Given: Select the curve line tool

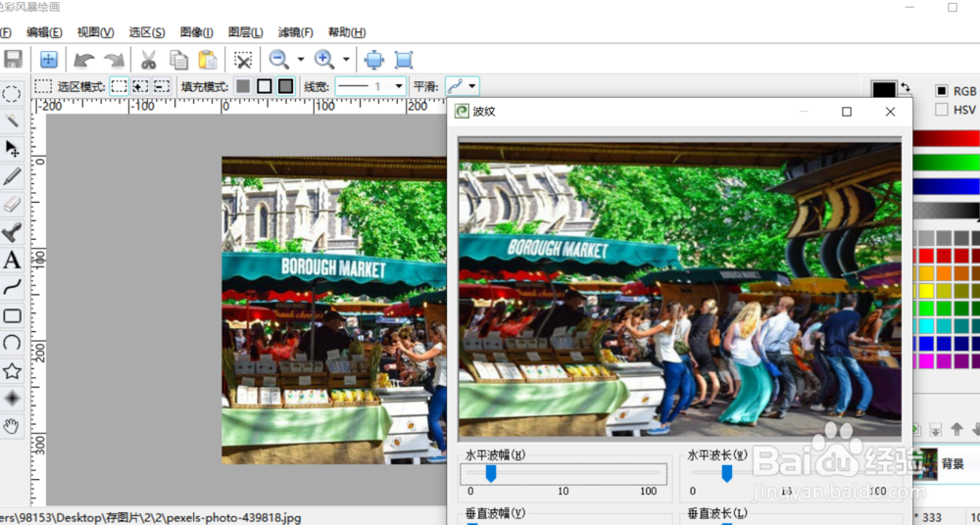Looking at the screenshot, I should 11,288.
